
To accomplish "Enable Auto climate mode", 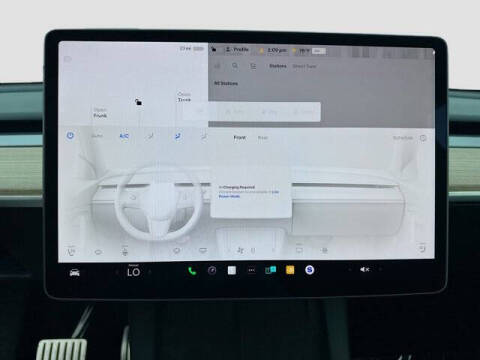I will 97,136.
